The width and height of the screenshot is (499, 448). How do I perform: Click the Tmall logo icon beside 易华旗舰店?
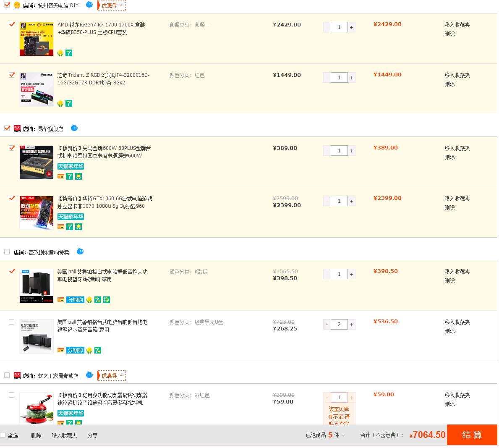click(x=17, y=128)
